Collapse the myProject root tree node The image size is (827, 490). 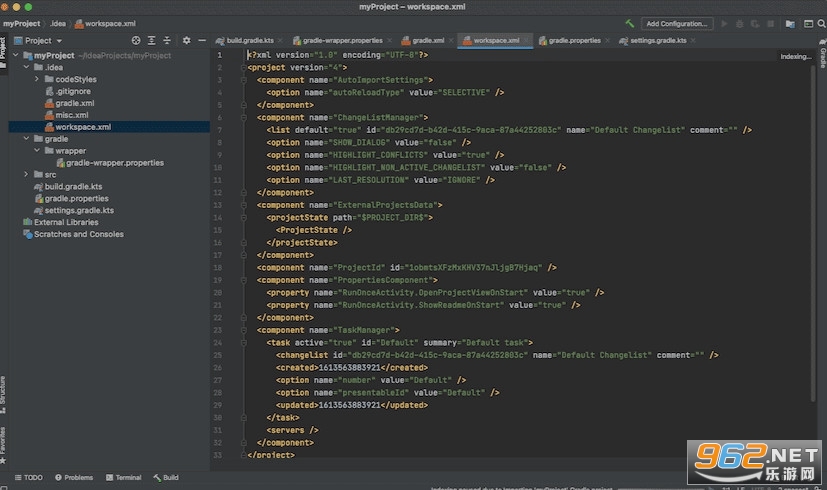(x=16, y=55)
